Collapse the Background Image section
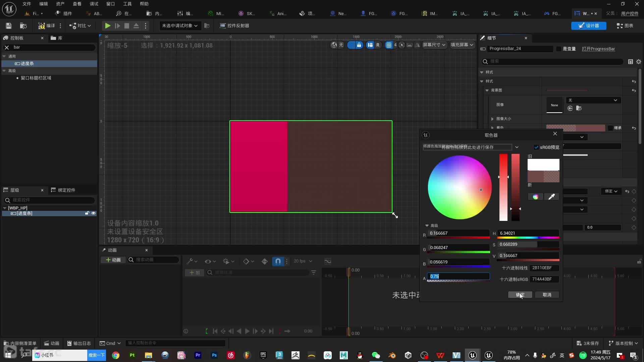The image size is (644, 362). click(487, 90)
